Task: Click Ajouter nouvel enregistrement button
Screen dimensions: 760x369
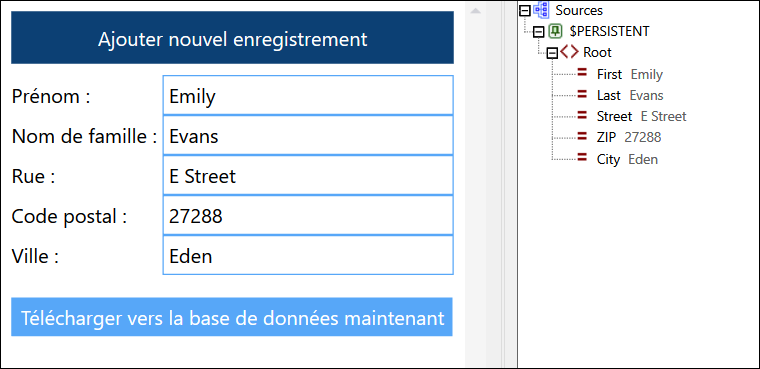Action: click(233, 38)
